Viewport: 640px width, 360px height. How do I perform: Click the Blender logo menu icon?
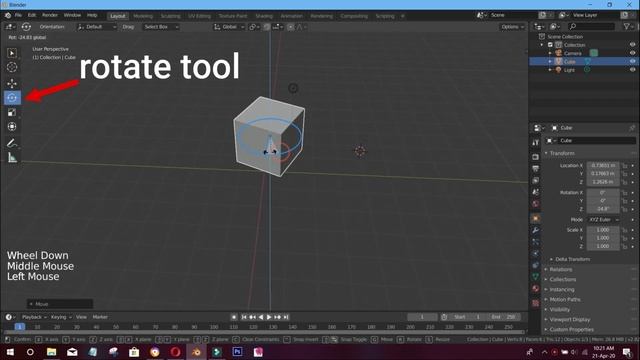point(8,16)
